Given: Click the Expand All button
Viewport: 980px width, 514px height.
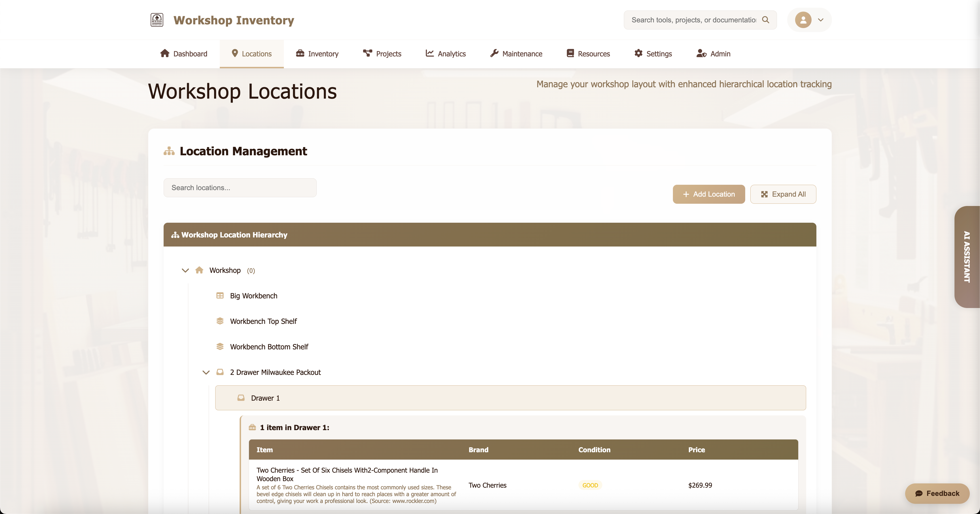Looking at the screenshot, I should coord(783,194).
